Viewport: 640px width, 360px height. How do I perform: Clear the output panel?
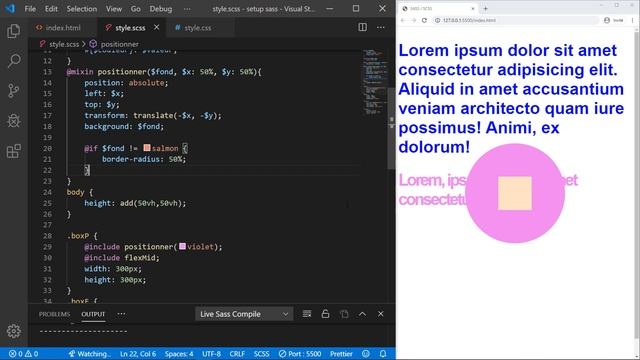pos(307,314)
